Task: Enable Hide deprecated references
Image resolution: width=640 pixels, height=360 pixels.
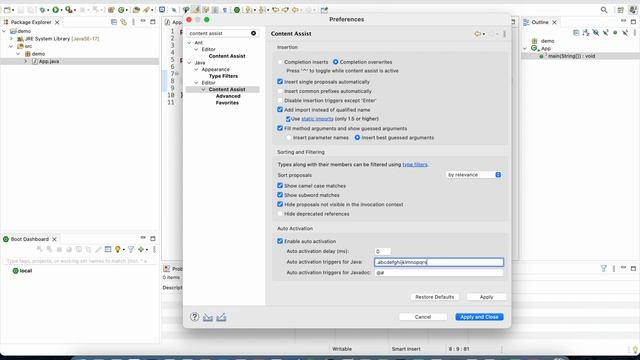Action: pos(280,214)
